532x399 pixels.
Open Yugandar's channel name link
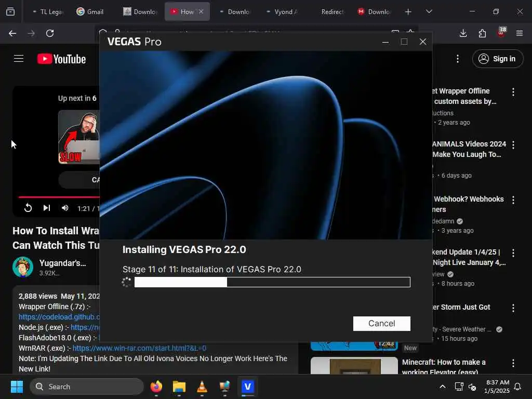(62, 263)
